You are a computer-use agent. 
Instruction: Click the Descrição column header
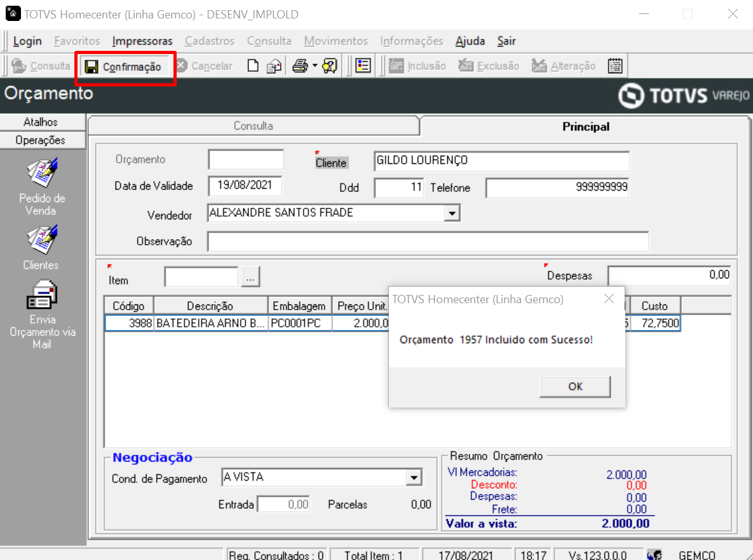coord(210,306)
